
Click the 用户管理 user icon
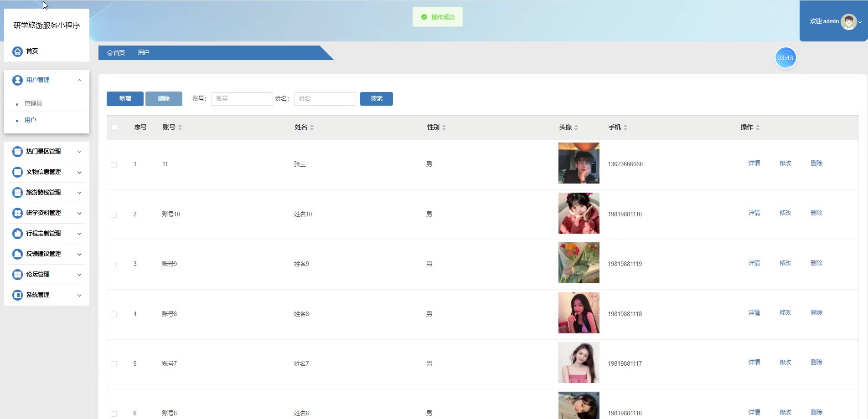pyautogui.click(x=17, y=80)
